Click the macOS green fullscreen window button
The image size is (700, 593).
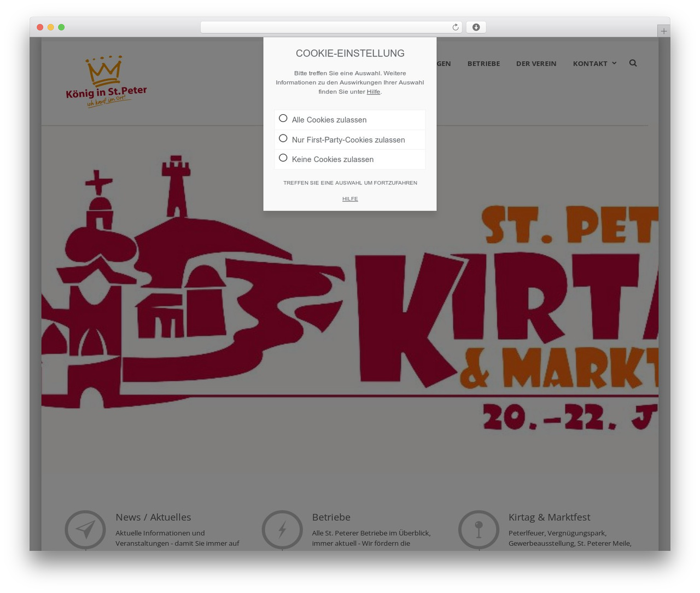point(61,27)
